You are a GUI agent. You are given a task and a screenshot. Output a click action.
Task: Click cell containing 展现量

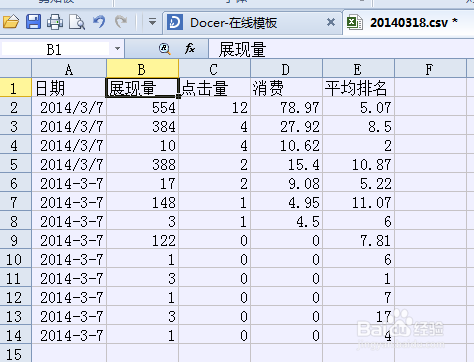pyautogui.click(x=142, y=88)
